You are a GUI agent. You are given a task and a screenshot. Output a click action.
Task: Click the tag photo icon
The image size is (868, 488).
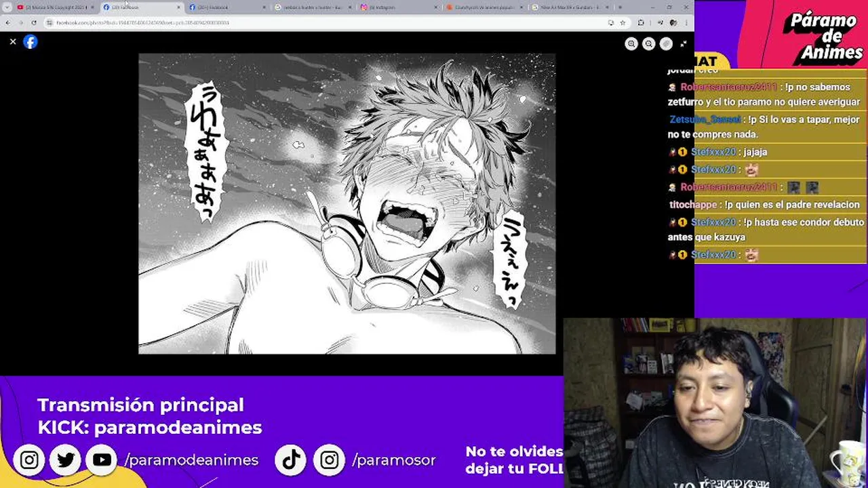tap(666, 43)
